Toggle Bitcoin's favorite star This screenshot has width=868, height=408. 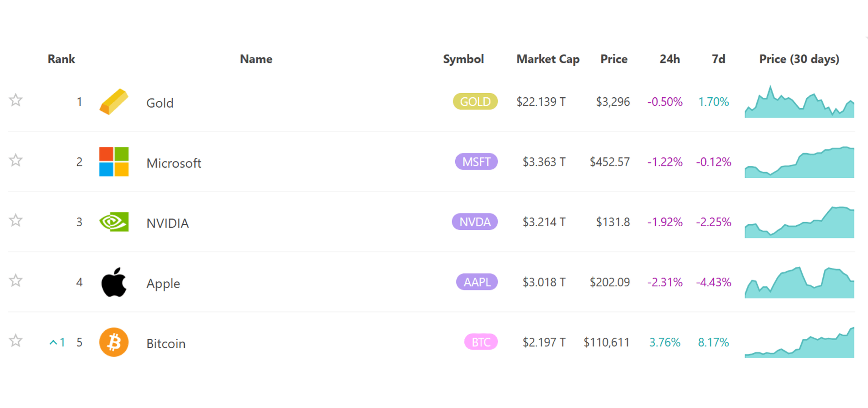pyautogui.click(x=16, y=341)
